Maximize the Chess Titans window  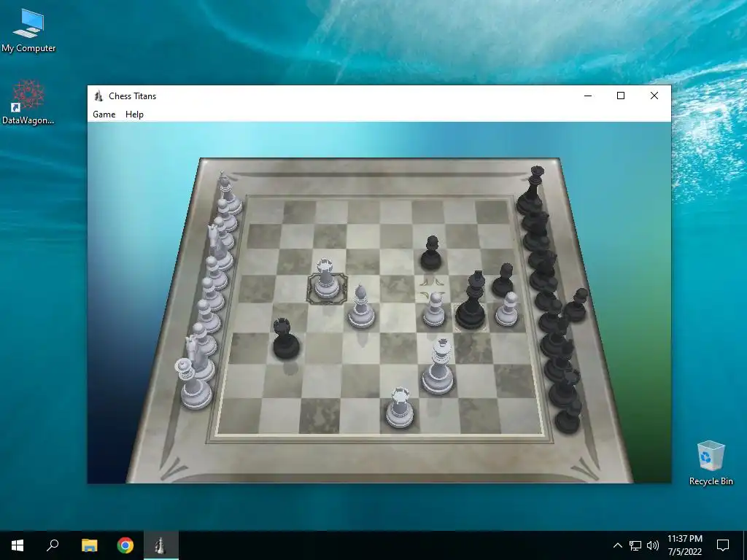(621, 96)
